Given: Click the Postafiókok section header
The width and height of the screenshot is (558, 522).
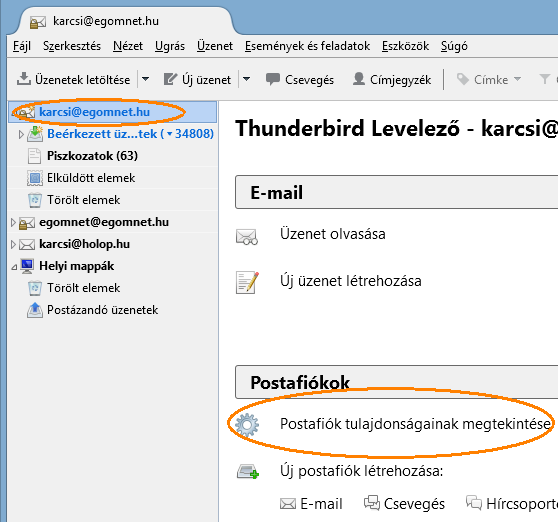Looking at the screenshot, I should click(396, 382).
